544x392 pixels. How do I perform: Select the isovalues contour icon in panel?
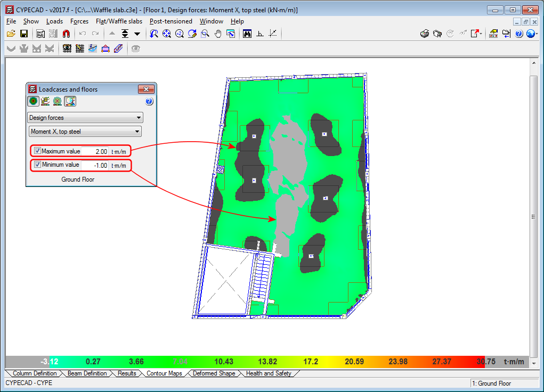click(58, 101)
